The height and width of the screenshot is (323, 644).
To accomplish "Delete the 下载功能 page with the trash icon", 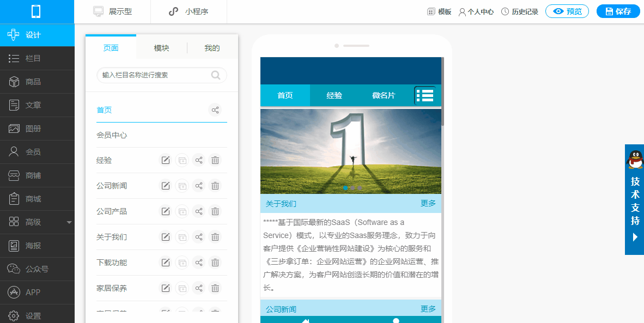I will (215, 263).
